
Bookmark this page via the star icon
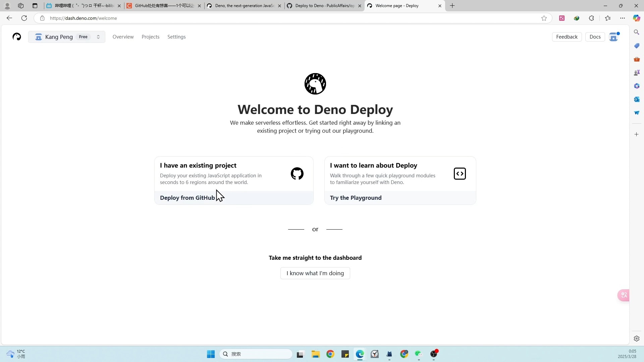click(544, 18)
